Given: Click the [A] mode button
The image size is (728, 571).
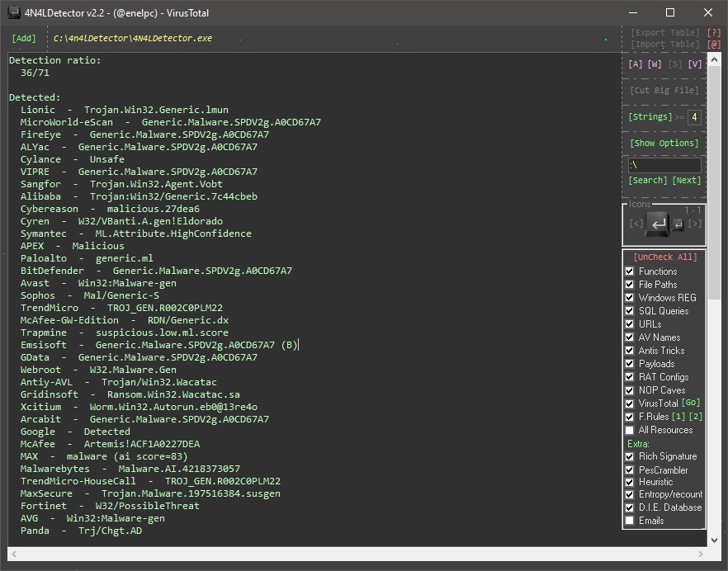Looking at the screenshot, I should [636, 64].
